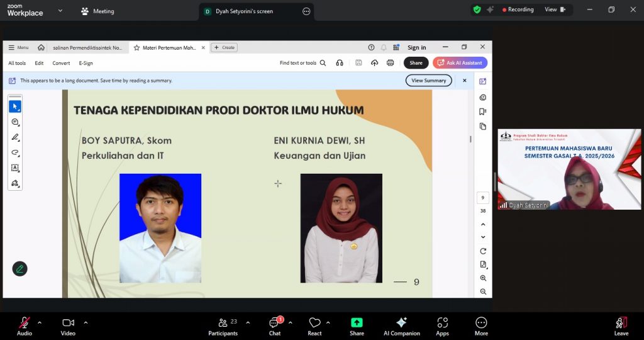This screenshot has width=644, height=340.
Task: Open the More options menu
Action: (x=481, y=326)
